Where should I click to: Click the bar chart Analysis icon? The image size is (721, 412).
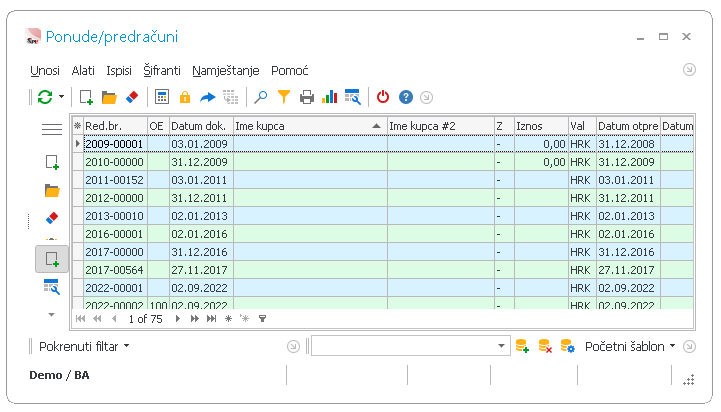pos(329,97)
